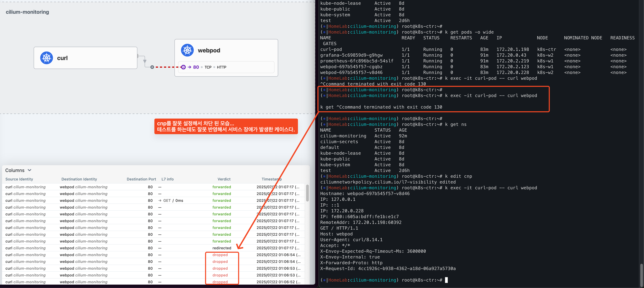The width and height of the screenshot is (644, 288).
Task: Click the gray connector dot on the flow line
Action: [x=152, y=67]
